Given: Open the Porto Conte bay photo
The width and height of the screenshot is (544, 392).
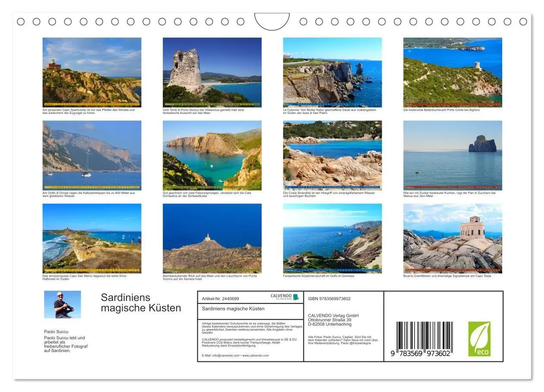Looking at the screenshot, I should click(453, 72).
